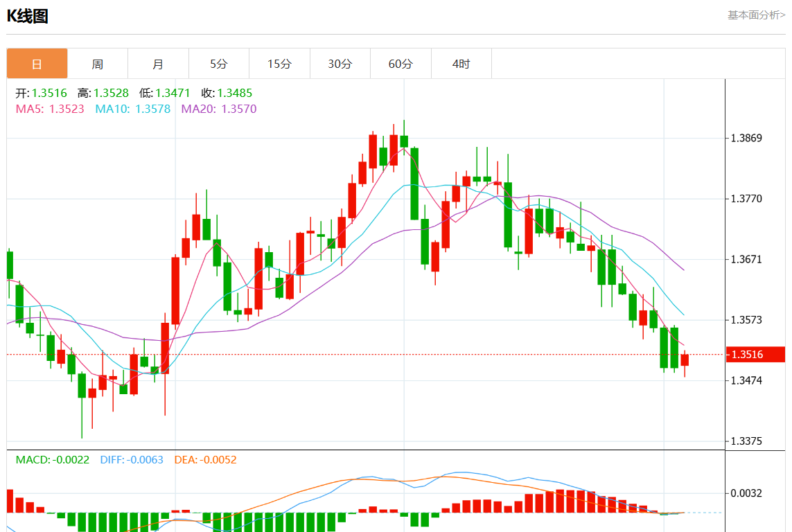Click the 0.0032 MACD axis label
This screenshot has height=532, width=792.
point(746,493)
